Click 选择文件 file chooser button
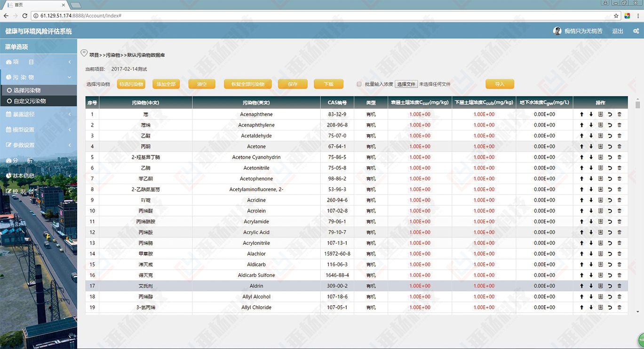Screen dimensions: 644x349 coord(406,84)
